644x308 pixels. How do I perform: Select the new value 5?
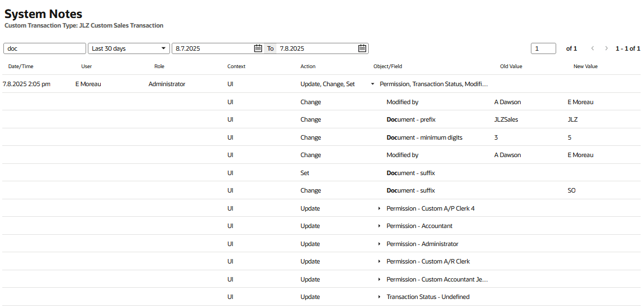[x=569, y=137]
